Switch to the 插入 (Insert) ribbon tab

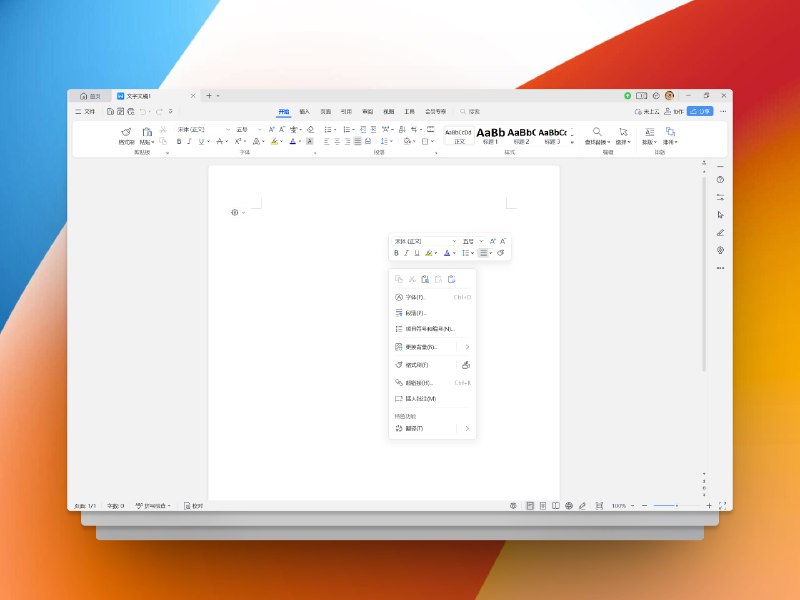click(x=305, y=111)
